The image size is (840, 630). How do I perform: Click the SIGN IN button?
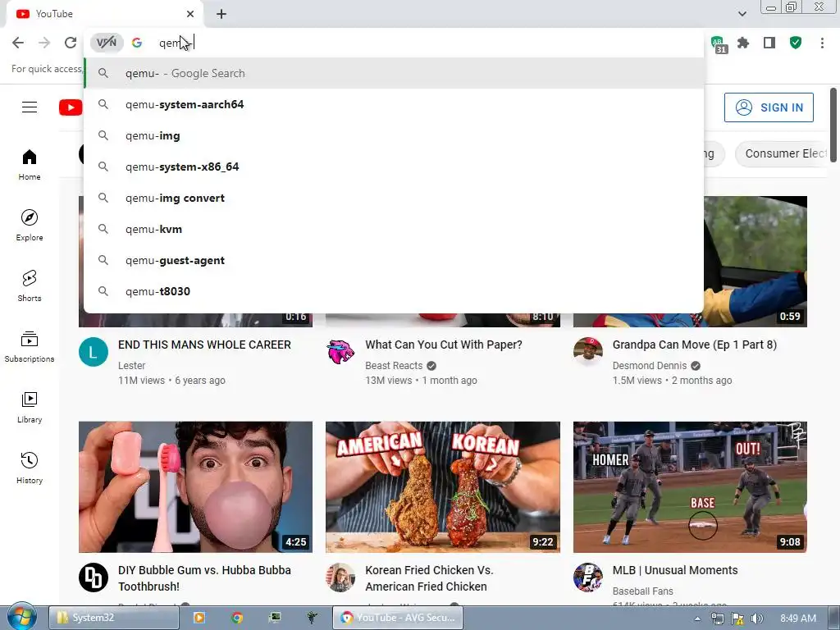[769, 107]
